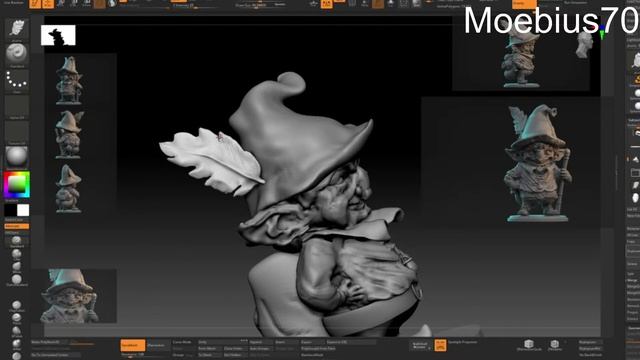Screen dimensions: 640x360
Task: Select the Standard brush sphere in left brush list
Action: [17, 240]
